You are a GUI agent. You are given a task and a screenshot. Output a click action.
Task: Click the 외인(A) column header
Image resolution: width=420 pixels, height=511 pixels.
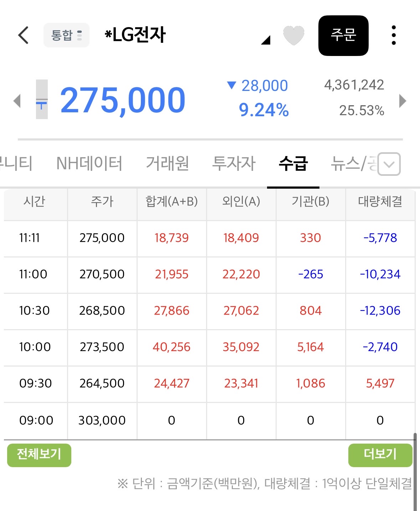pyautogui.click(x=241, y=202)
